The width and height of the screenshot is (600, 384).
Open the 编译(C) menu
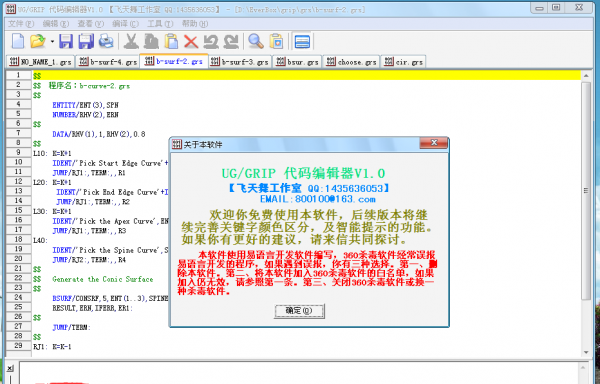(x=125, y=24)
